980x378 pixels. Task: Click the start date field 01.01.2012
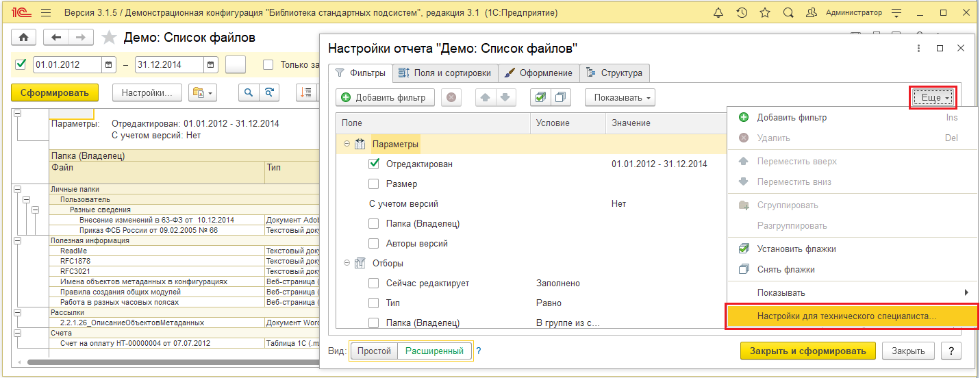pos(67,65)
